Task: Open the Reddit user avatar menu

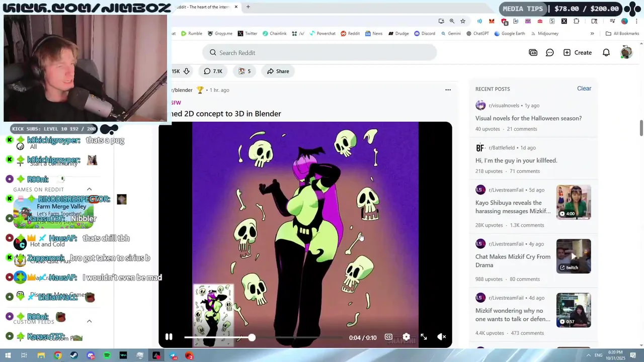Action: coord(626,52)
